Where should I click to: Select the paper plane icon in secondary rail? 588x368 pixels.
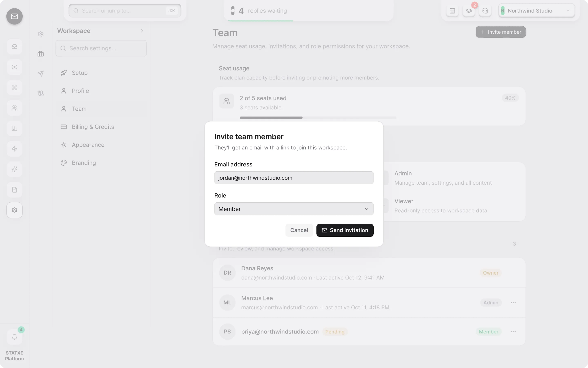point(41,74)
